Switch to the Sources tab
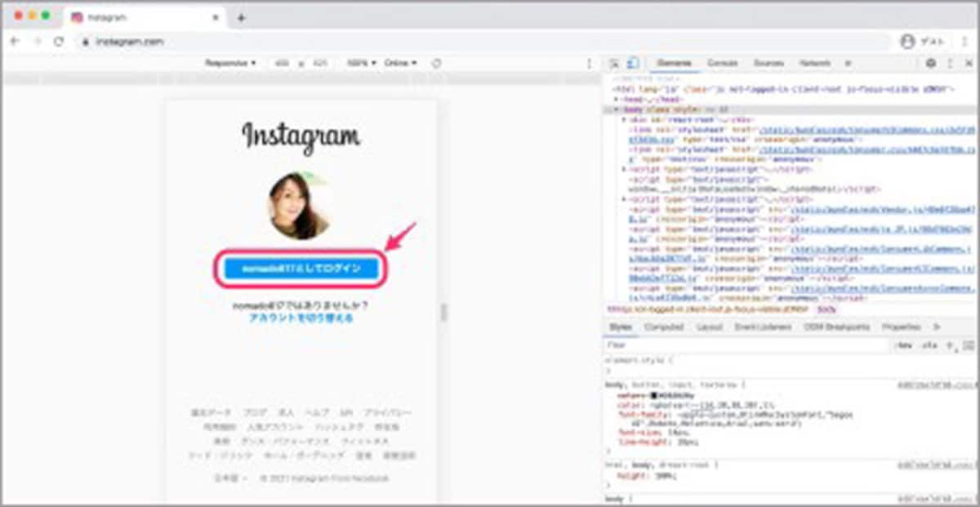 click(x=768, y=63)
